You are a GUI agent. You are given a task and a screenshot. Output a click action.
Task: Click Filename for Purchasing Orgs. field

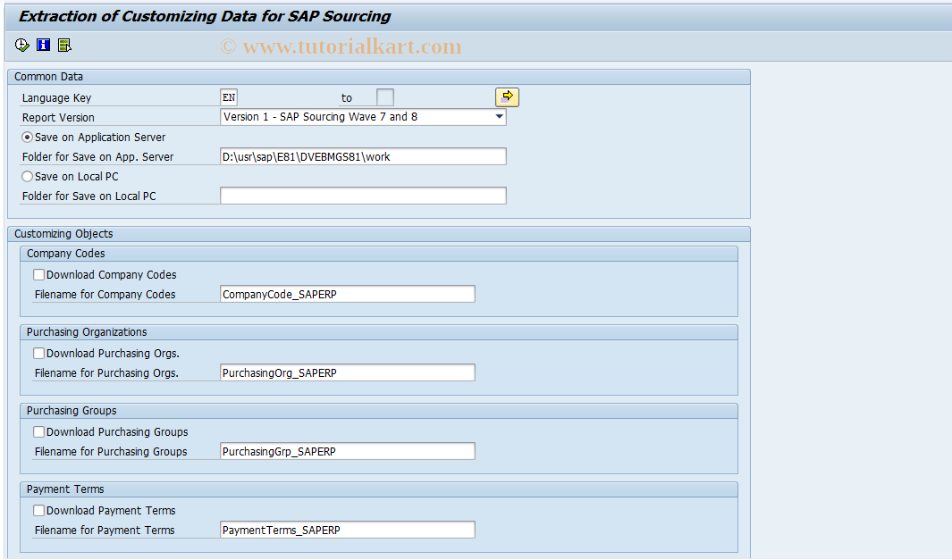[348, 372]
